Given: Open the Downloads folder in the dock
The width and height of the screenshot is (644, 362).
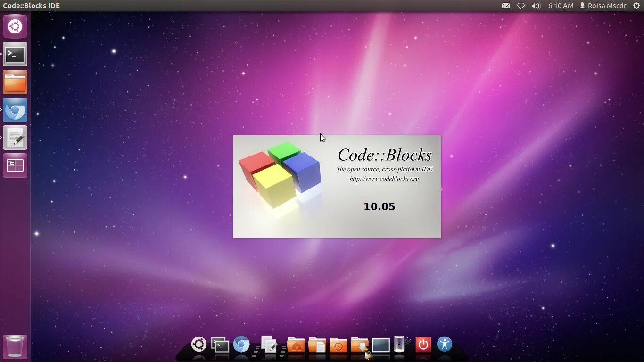Looking at the screenshot, I should point(360,346).
